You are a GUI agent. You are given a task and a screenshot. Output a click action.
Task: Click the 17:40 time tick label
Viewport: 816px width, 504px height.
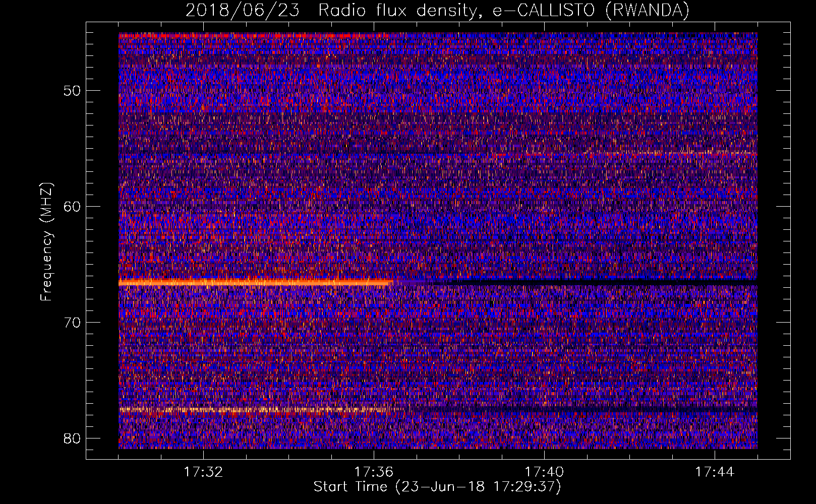544,472
